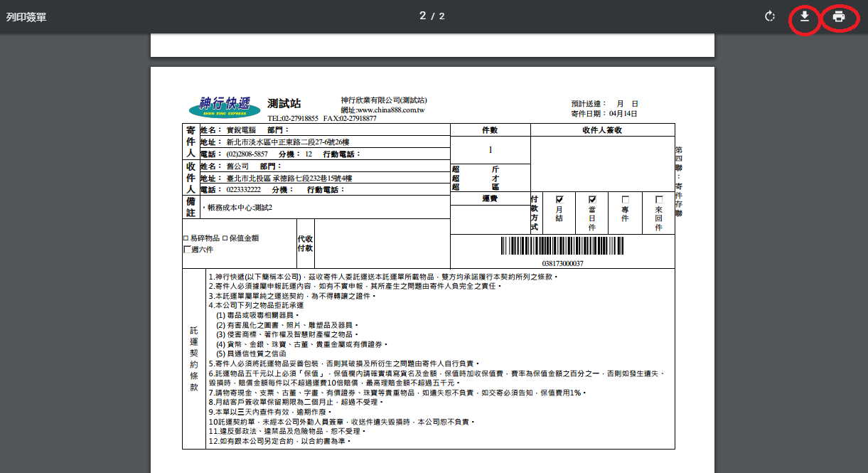The width and height of the screenshot is (868, 473).
Task: Download the PDF with the download icon
Action: tap(804, 16)
